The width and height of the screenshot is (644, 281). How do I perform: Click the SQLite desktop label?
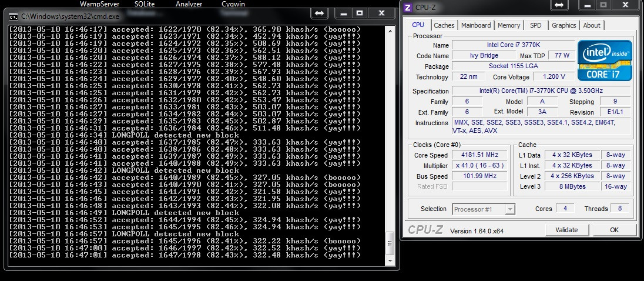click(145, 4)
